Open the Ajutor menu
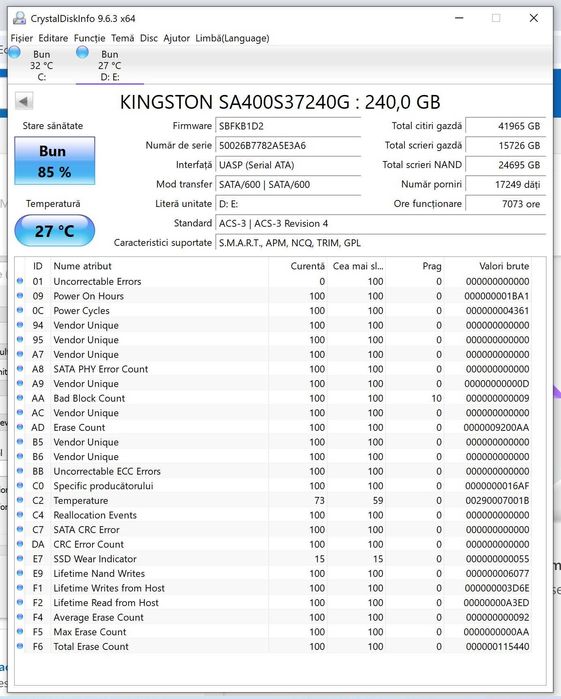This screenshot has height=699, width=561. pyautogui.click(x=177, y=38)
